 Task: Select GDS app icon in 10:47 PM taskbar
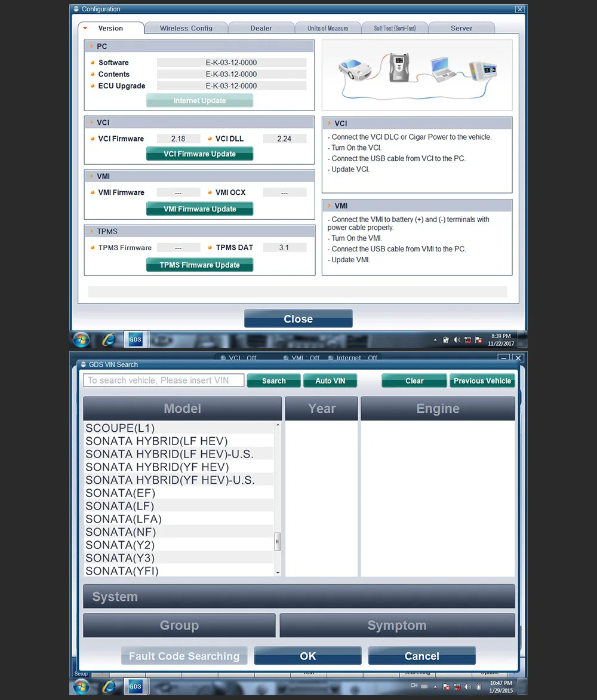click(135, 686)
